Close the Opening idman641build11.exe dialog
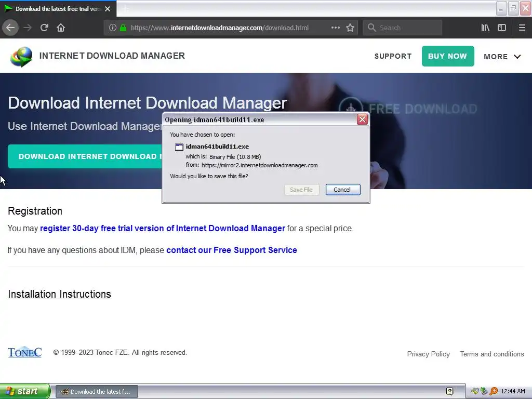The height and width of the screenshot is (399, 532). (362, 119)
